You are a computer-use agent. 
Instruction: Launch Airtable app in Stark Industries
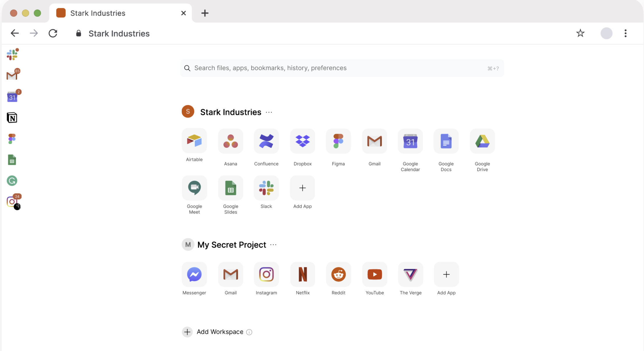[194, 141]
